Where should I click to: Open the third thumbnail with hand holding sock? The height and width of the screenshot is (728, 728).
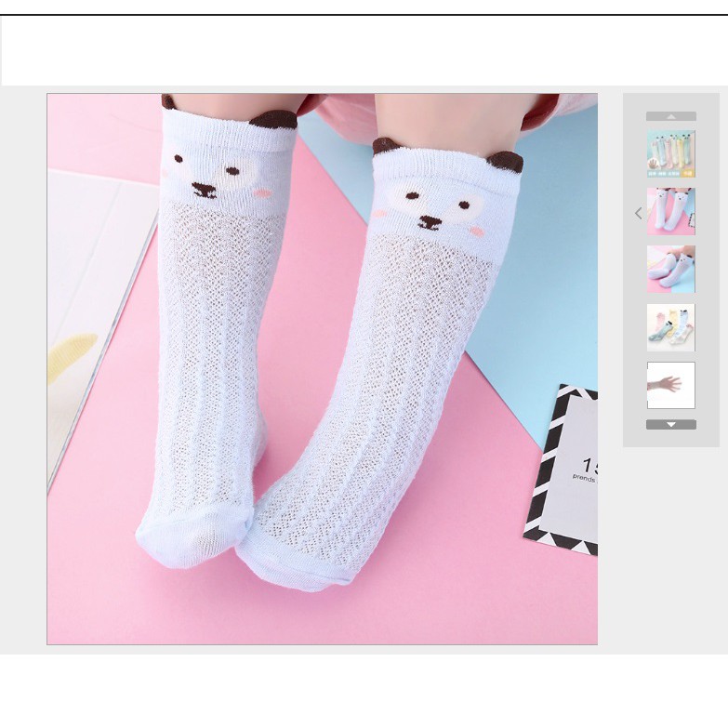pyautogui.click(x=670, y=270)
